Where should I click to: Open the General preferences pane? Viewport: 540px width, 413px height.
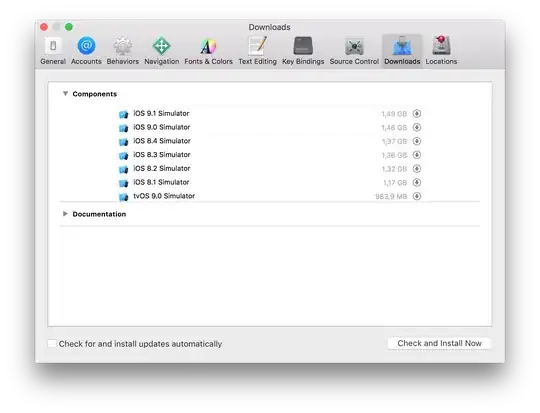(53, 51)
